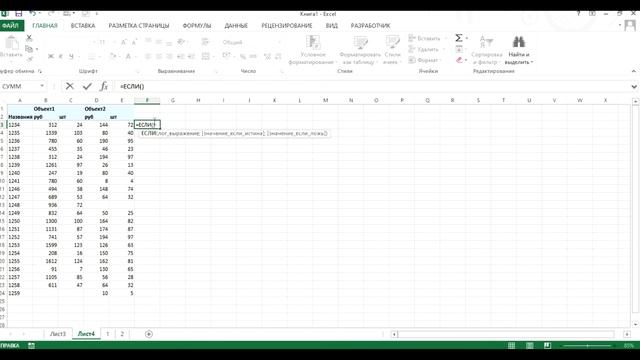640x360 pixels.
Task: Switch to РАЗМЕТКА СТРАНИЦЫ ribbon tab
Action: [x=139, y=25]
